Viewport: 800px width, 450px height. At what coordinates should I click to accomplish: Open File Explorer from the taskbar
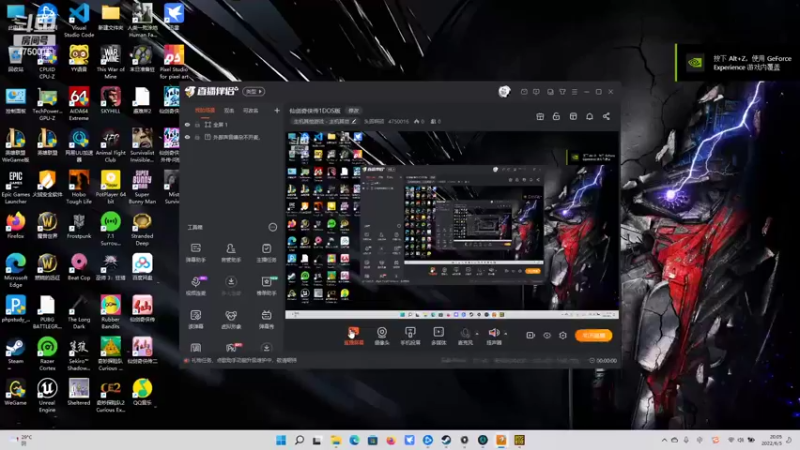tap(336, 440)
